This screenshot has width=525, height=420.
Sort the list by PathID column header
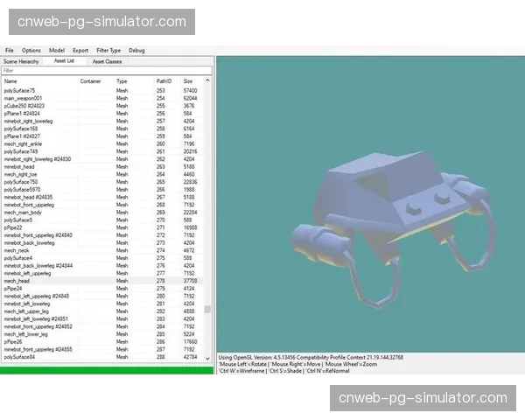coord(164,81)
